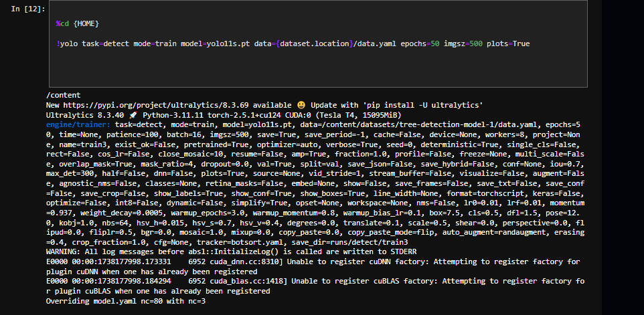644x315 pixels.
Task: Click the /content output line
Action: point(63,96)
